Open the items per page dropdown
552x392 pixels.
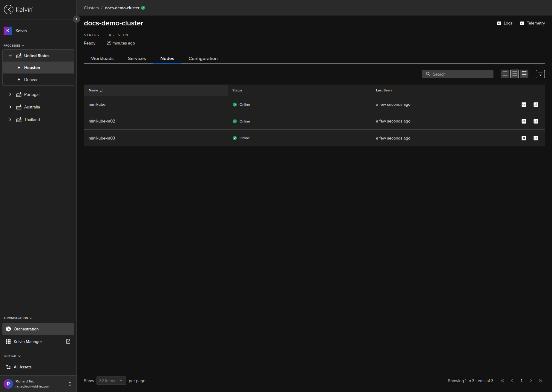point(111,381)
